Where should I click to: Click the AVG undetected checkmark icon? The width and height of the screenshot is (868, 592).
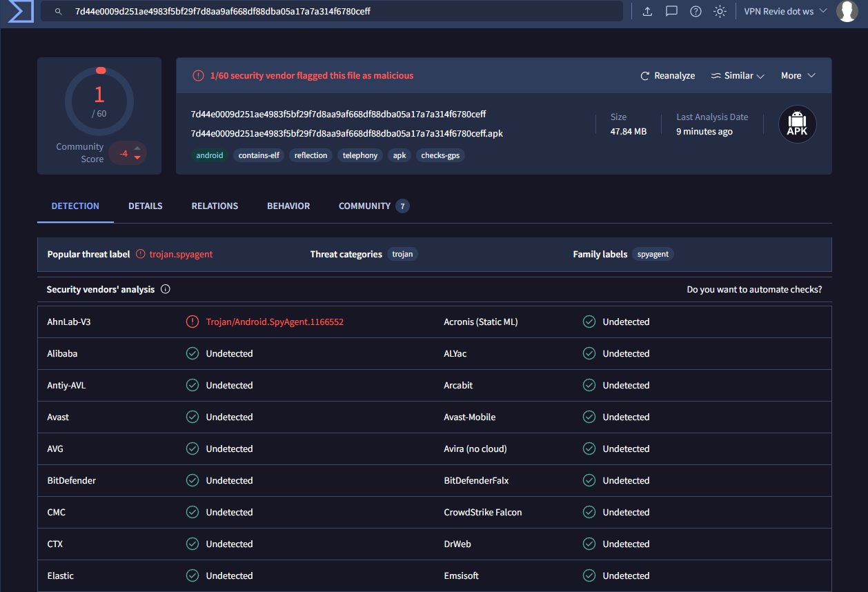point(193,448)
